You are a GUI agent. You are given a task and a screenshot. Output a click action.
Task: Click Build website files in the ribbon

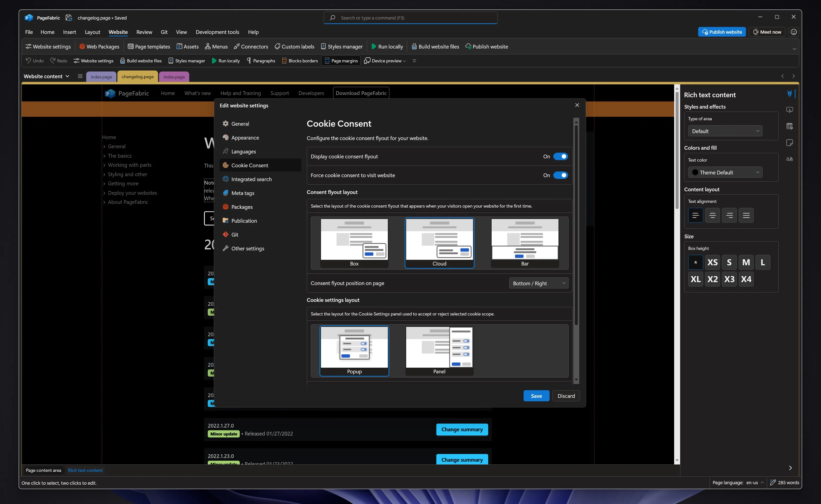435,47
